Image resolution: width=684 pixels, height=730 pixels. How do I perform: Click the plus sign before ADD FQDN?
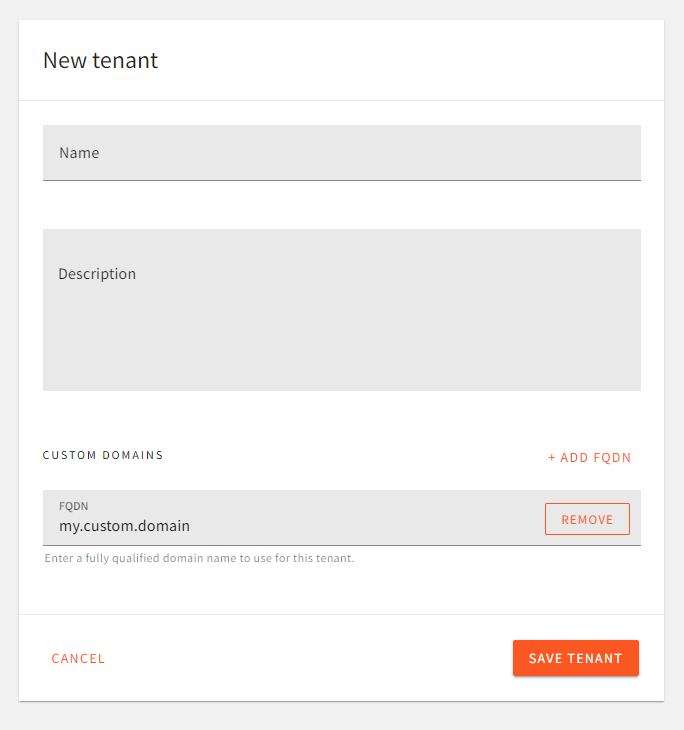click(551, 458)
